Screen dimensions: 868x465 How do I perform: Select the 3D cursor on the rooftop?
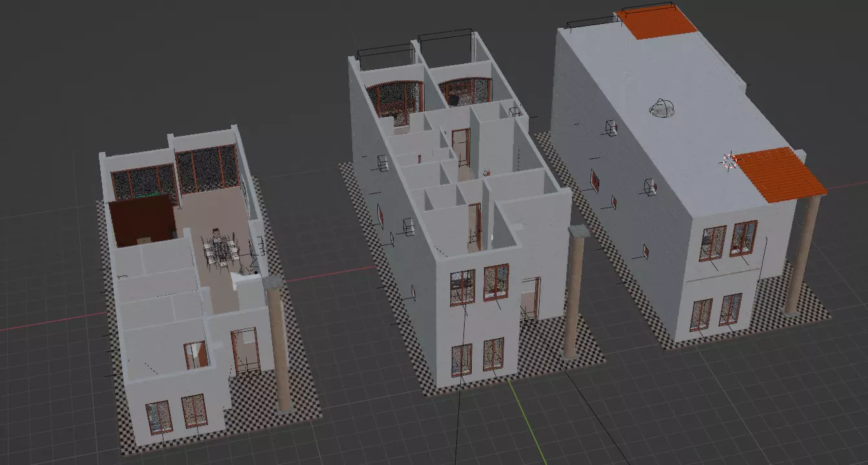point(730,161)
